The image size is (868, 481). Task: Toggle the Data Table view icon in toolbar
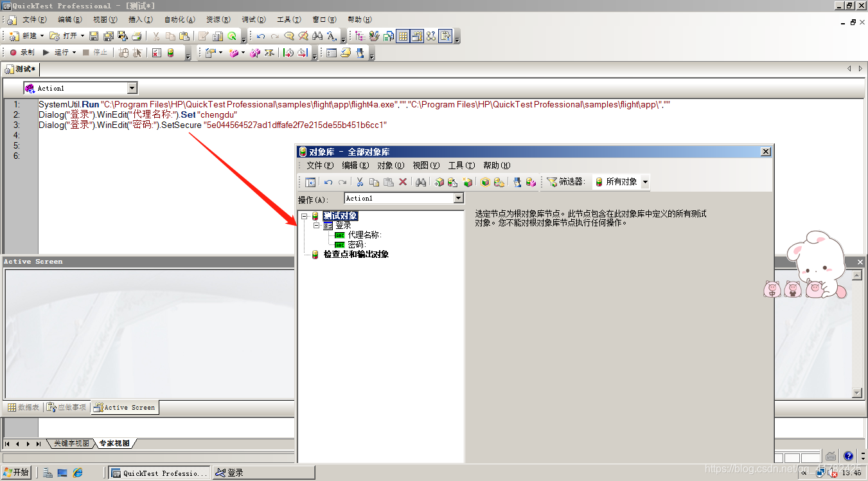click(x=403, y=36)
